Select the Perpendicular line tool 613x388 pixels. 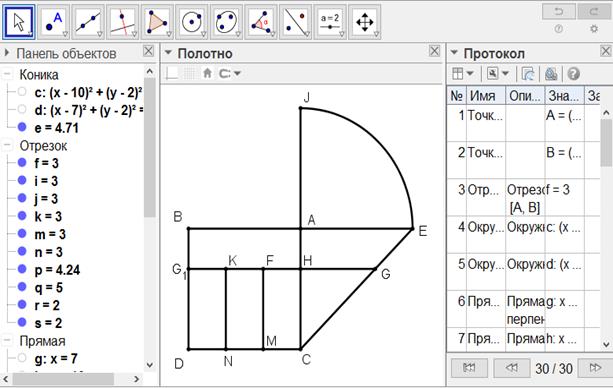point(123,22)
